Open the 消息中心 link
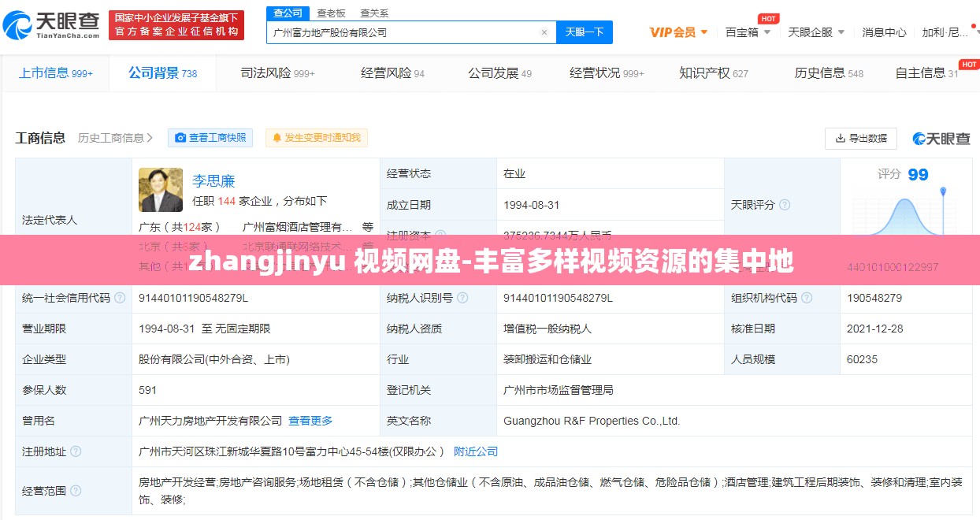This screenshot has width=980, height=520. coord(884,32)
